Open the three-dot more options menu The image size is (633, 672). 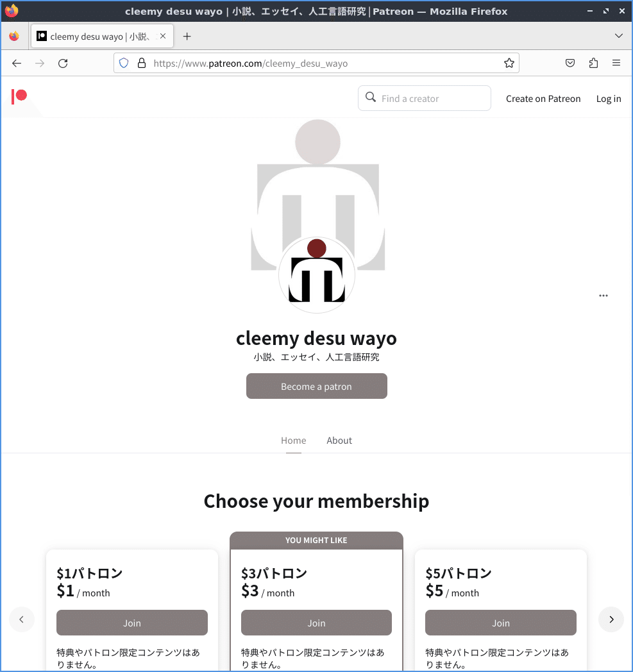603,296
